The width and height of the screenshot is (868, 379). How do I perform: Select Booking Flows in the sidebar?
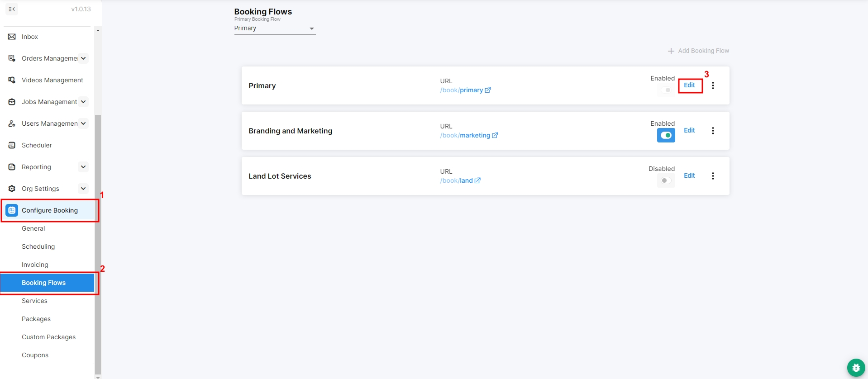47,283
